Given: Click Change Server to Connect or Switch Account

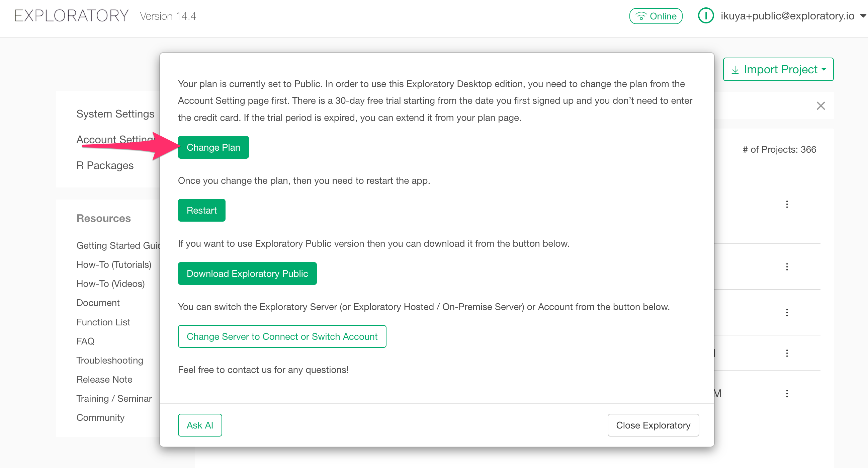Looking at the screenshot, I should point(282,336).
